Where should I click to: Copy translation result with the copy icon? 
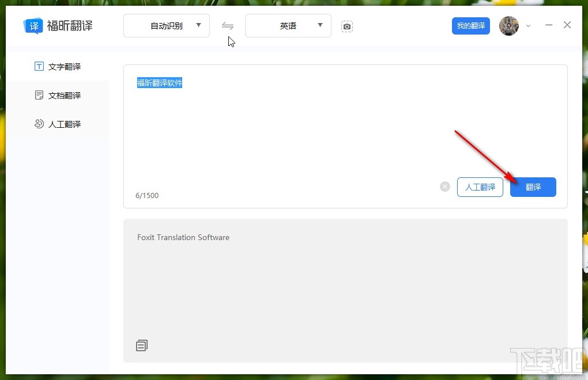tap(142, 345)
